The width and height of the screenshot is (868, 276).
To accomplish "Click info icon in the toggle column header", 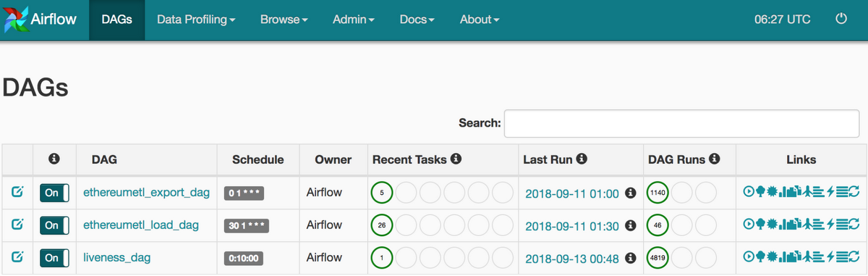I will tap(54, 159).
